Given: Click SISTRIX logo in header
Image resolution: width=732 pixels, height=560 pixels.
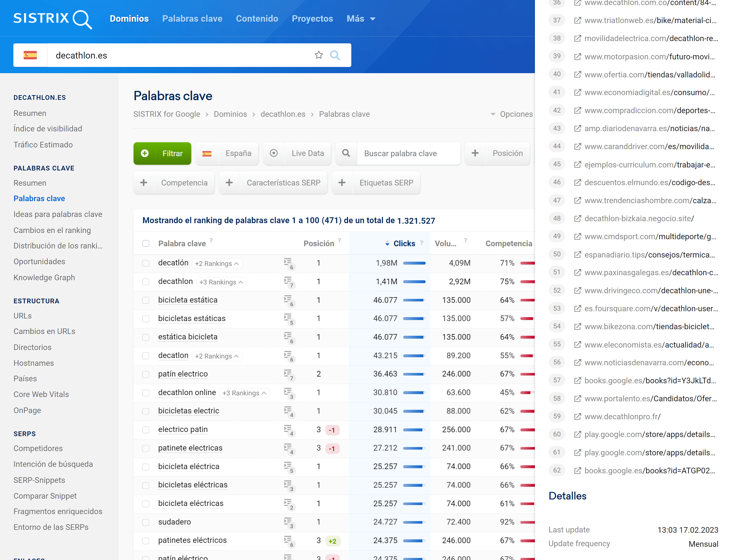Looking at the screenshot, I should pos(52,19).
